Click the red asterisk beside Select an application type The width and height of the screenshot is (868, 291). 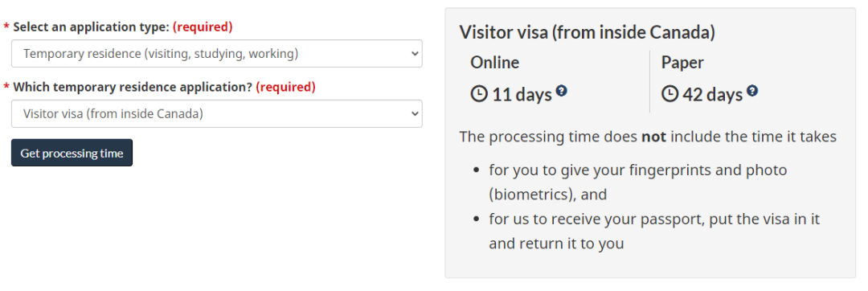6,27
